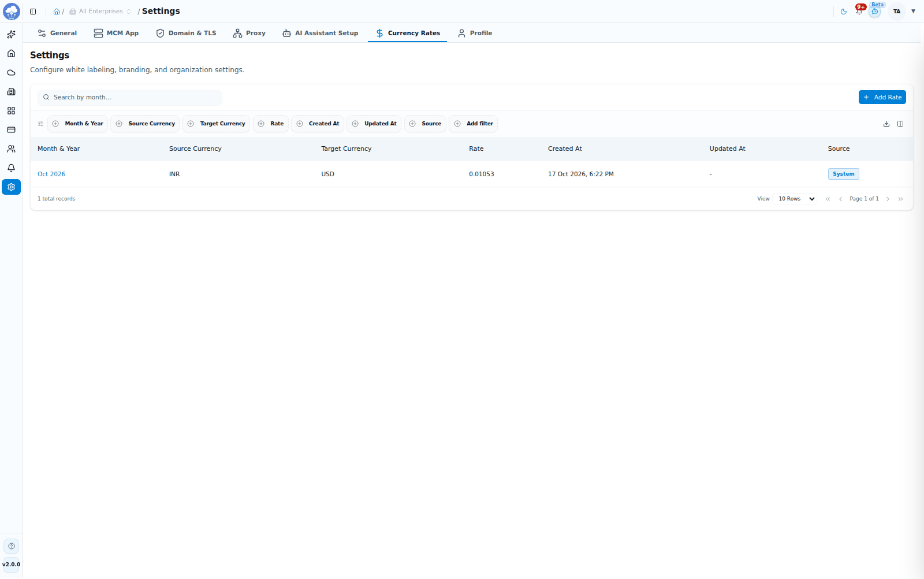
Task: Click the filter settings lines icon
Action: (40, 124)
